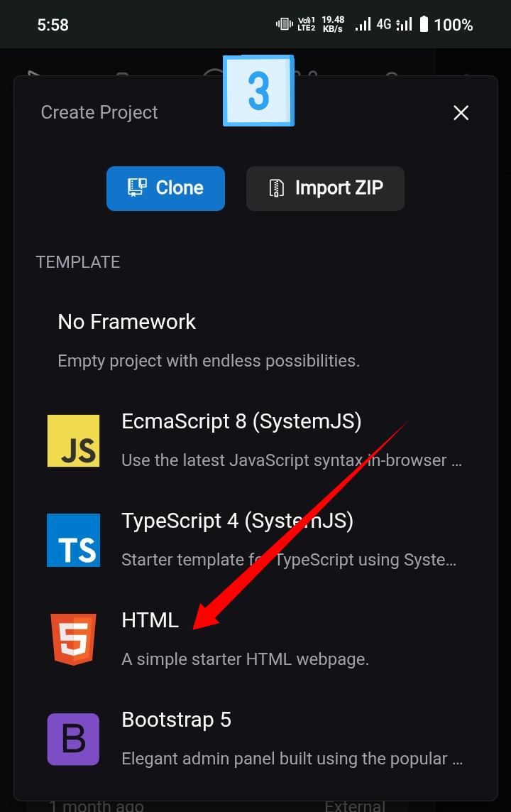Click the HTML5 shield icon
Image resolution: width=511 pixels, height=812 pixels.
73,638
